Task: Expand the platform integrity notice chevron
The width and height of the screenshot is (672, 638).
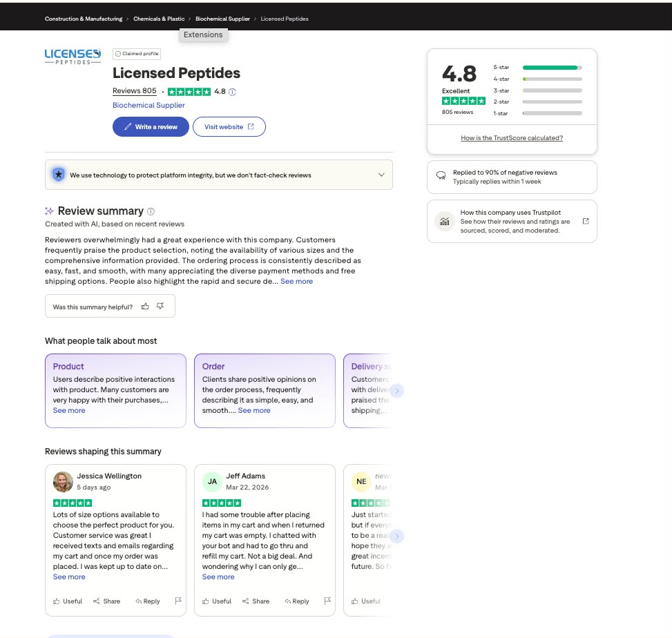Action: pyautogui.click(x=381, y=175)
